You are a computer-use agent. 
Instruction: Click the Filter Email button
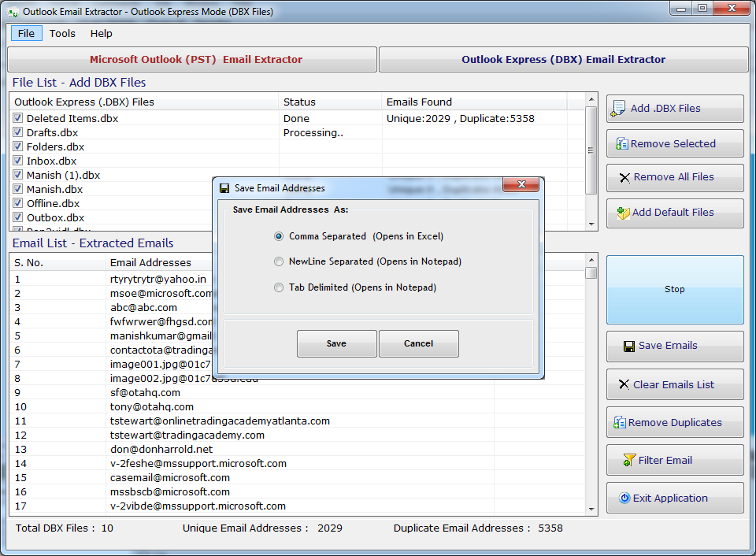point(675,460)
